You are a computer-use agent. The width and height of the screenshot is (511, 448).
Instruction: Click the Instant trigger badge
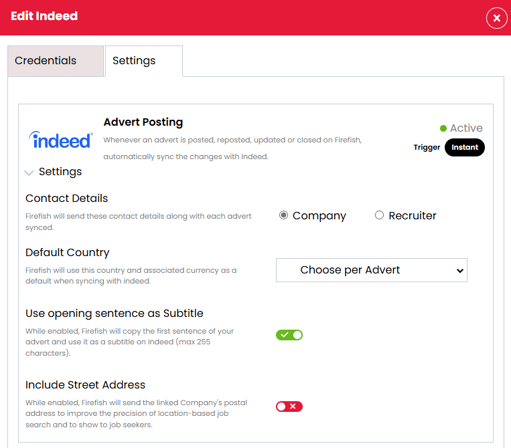464,147
